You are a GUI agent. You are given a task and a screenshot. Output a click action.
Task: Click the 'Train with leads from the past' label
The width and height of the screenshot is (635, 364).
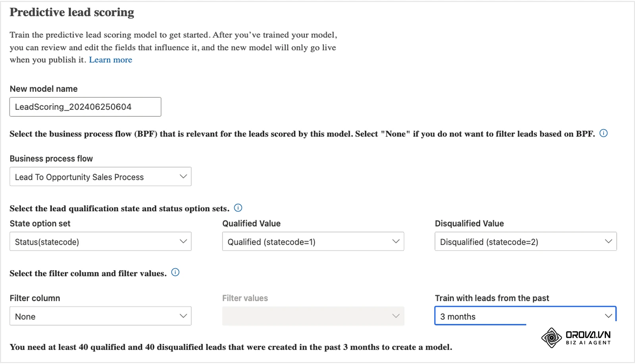point(492,298)
